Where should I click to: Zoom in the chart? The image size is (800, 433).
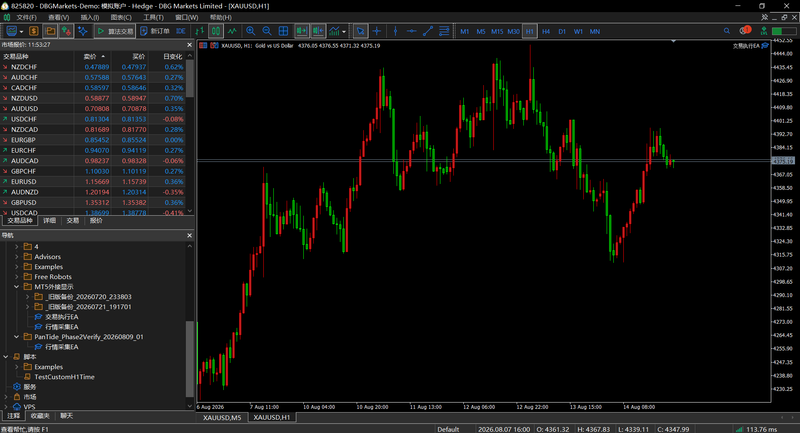coord(251,31)
